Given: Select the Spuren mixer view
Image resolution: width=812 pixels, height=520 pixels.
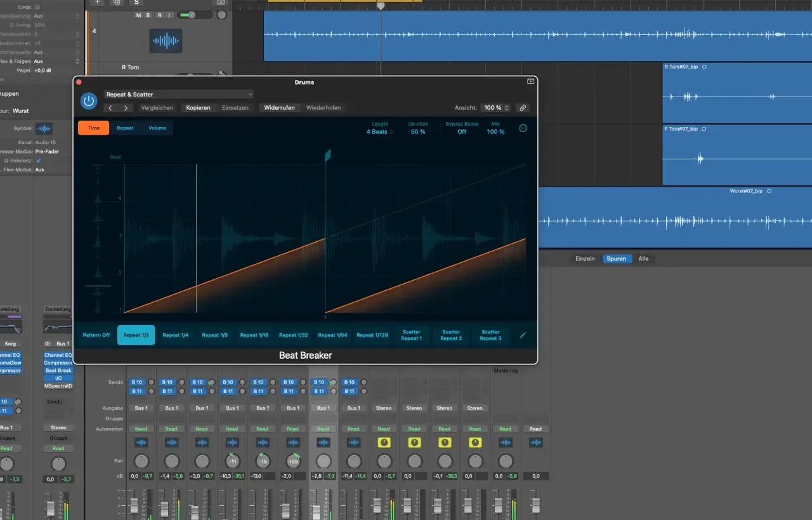Looking at the screenshot, I should (x=616, y=259).
